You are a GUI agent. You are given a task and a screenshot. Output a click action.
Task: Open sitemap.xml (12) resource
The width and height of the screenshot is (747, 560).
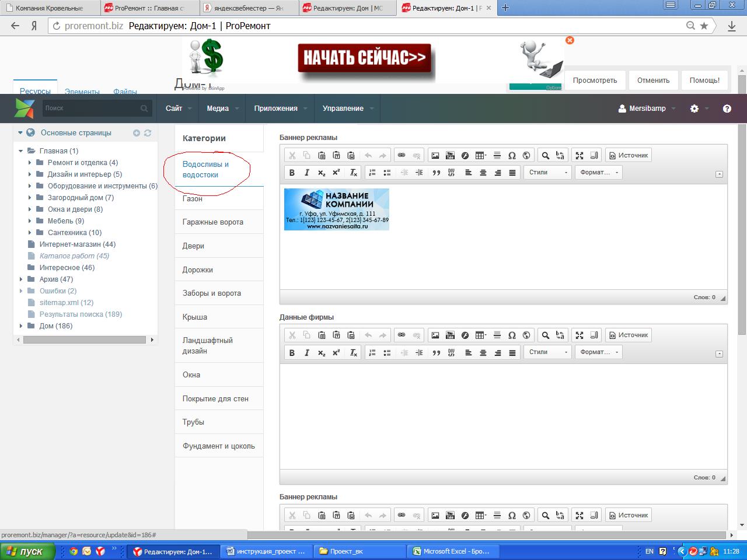tap(67, 303)
